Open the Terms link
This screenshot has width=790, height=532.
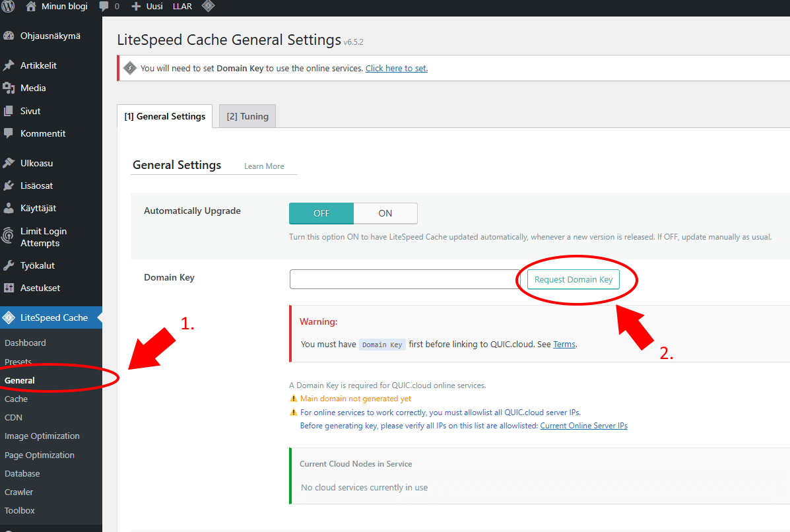(564, 344)
